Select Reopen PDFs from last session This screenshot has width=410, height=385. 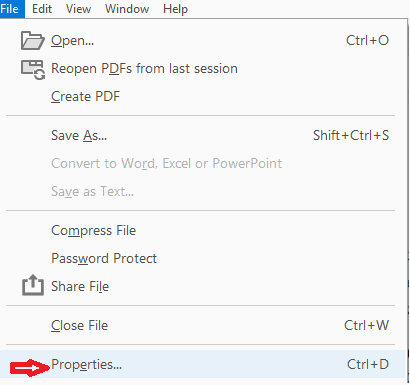[x=205, y=69]
